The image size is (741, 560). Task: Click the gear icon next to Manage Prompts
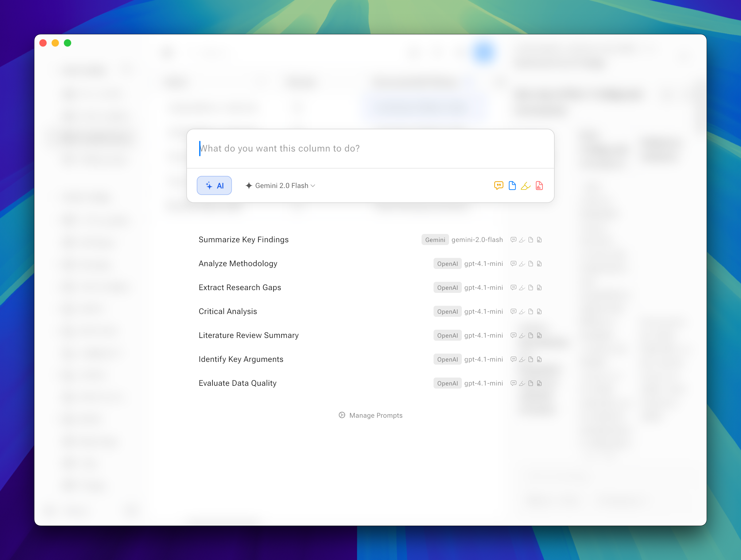[x=342, y=415]
